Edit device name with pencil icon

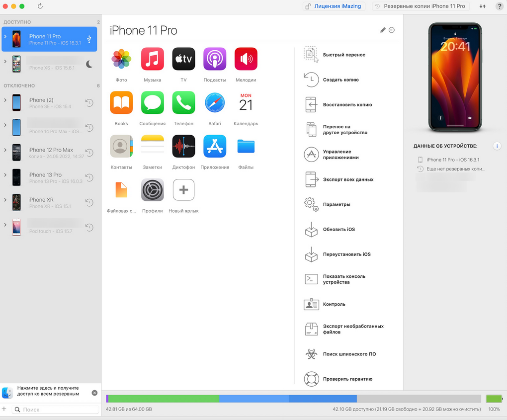383,30
